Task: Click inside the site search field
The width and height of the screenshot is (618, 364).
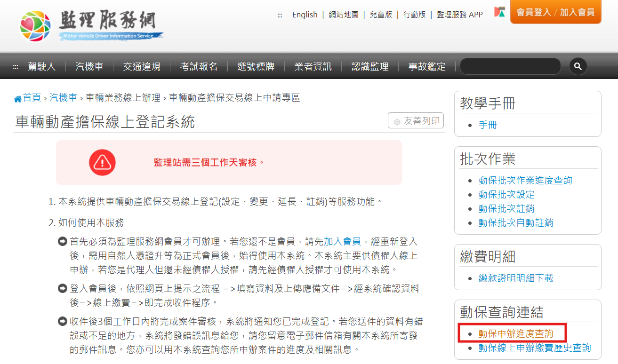Action: (x=510, y=67)
